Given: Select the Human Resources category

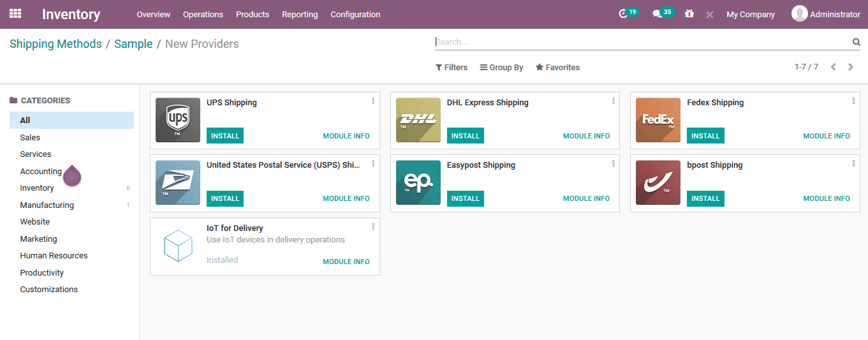Looking at the screenshot, I should [71, 256].
